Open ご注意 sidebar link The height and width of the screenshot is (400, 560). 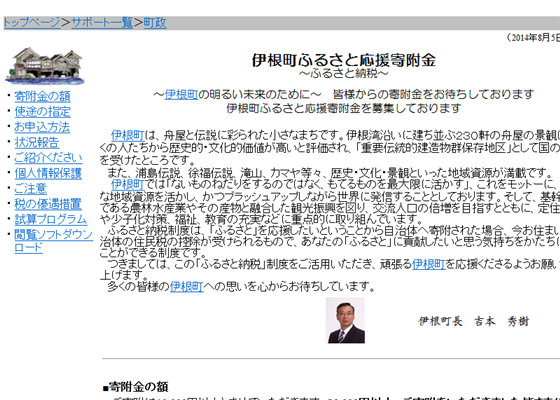click(30, 188)
